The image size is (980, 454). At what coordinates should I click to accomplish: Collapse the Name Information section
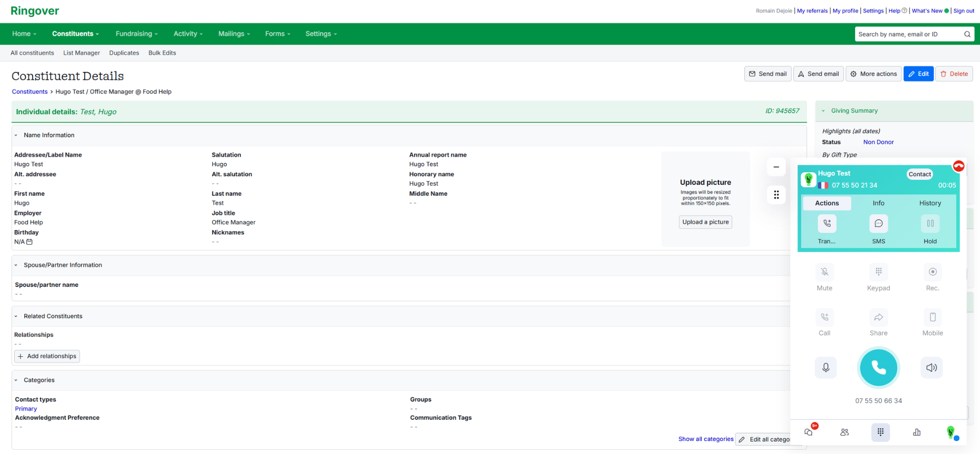16,136
